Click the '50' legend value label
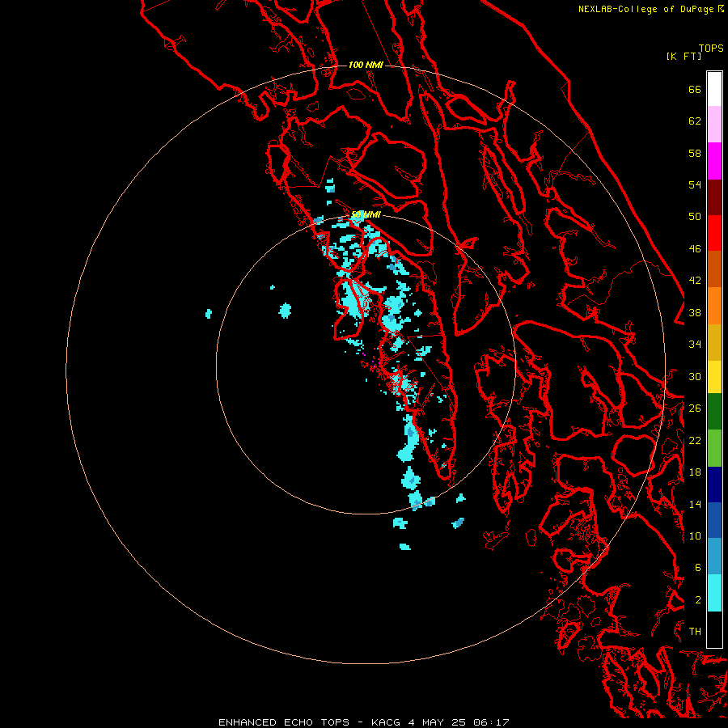The image size is (728, 728). (695, 217)
